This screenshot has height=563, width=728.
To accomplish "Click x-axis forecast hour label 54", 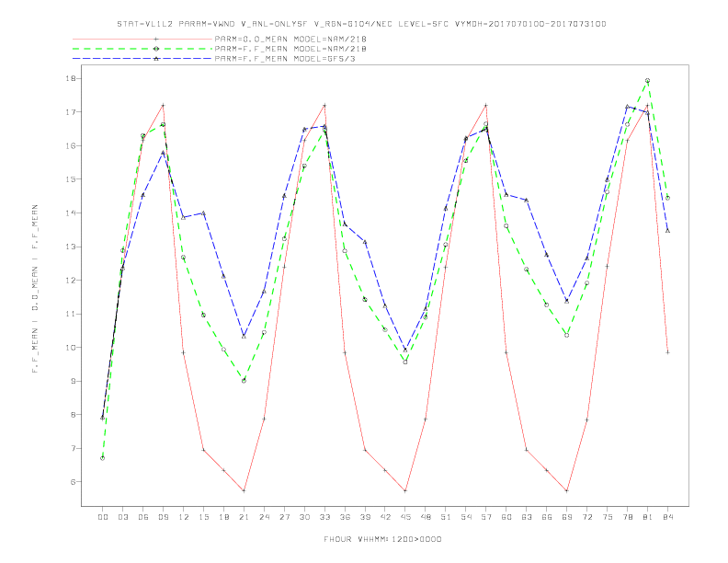I will pyautogui.click(x=466, y=517).
